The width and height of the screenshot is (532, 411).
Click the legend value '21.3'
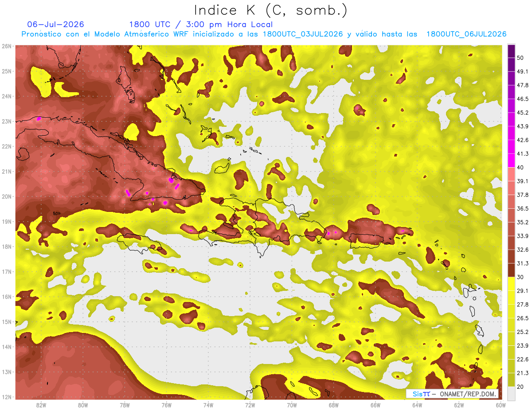click(x=522, y=372)
